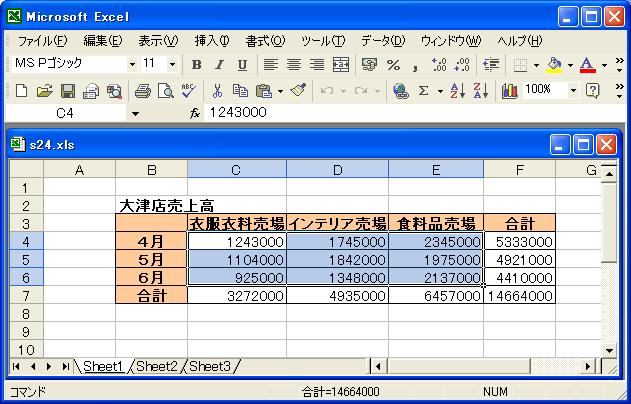The image size is (631, 404).
Task: Open the font name dropdown
Action: coord(132,64)
